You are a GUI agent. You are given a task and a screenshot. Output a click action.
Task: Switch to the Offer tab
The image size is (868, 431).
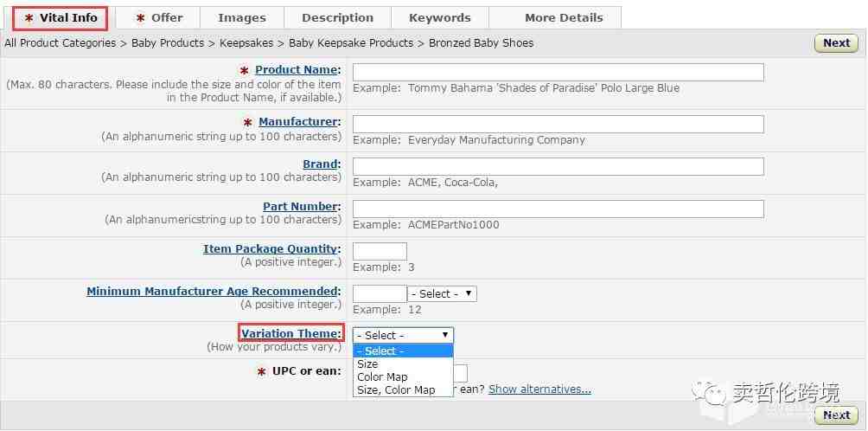(160, 17)
